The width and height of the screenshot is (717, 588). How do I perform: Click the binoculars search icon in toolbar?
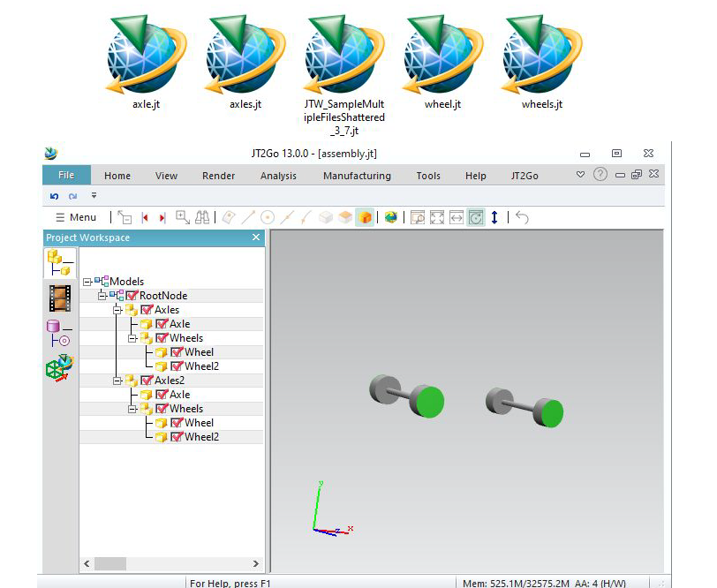pyautogui.click(x=202, y=217)
